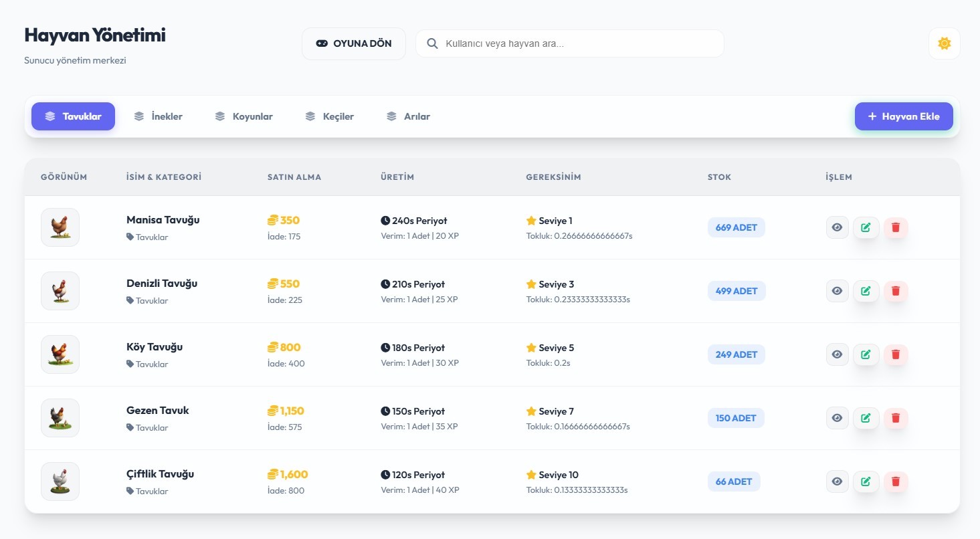Click the OYUNA DÖN button

click(x=354, y=43)
